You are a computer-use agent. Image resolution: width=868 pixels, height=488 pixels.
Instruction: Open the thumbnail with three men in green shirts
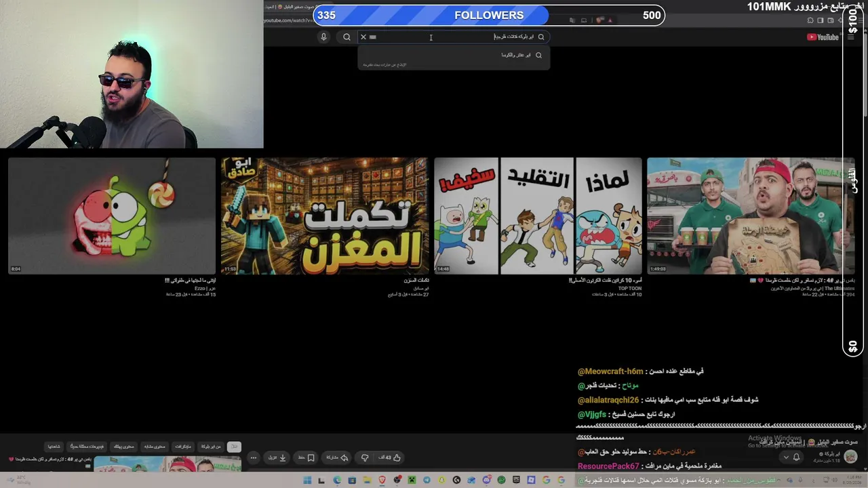coord(751,216)
